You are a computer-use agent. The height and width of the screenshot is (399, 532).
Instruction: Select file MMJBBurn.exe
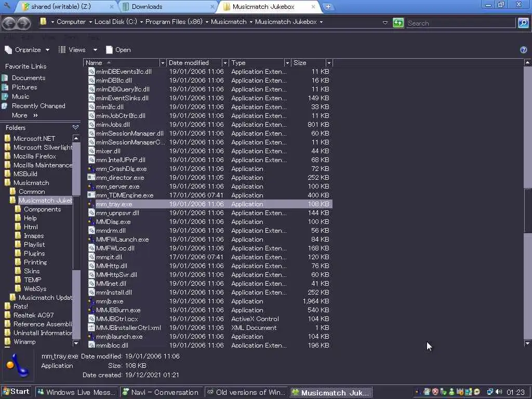(x=118, y=310)
